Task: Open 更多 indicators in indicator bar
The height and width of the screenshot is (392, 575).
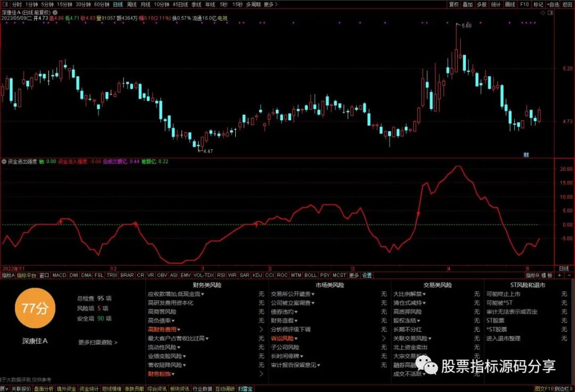Action: tap(354, 275)
